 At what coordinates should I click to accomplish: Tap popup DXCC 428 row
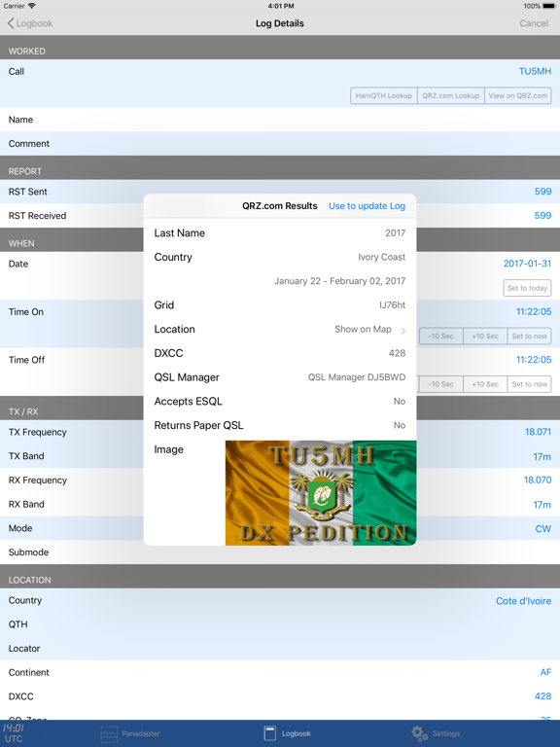point(280,353)
